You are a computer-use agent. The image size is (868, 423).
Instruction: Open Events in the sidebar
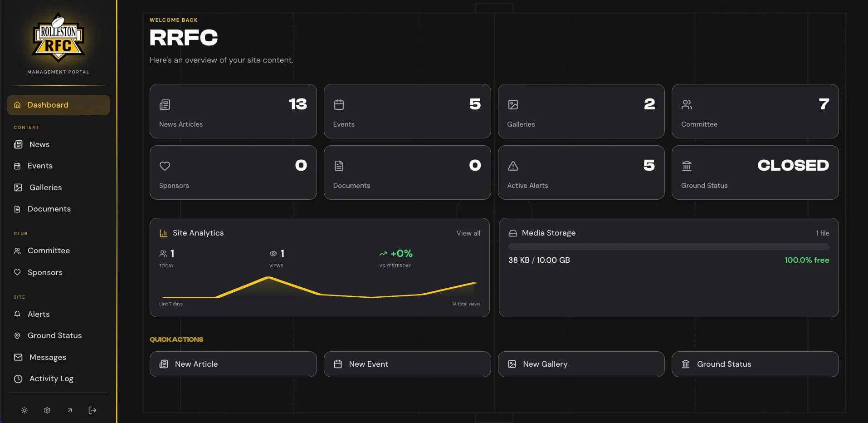(59, 166)
